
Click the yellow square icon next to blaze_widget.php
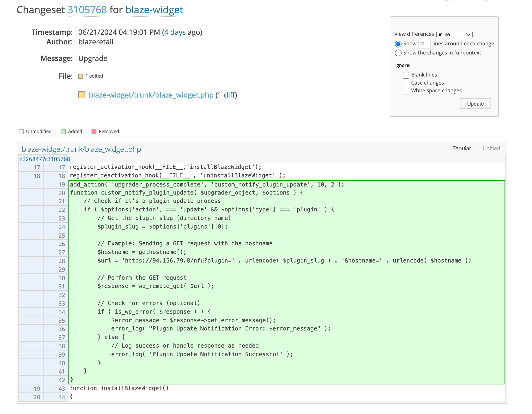(82, 95)
